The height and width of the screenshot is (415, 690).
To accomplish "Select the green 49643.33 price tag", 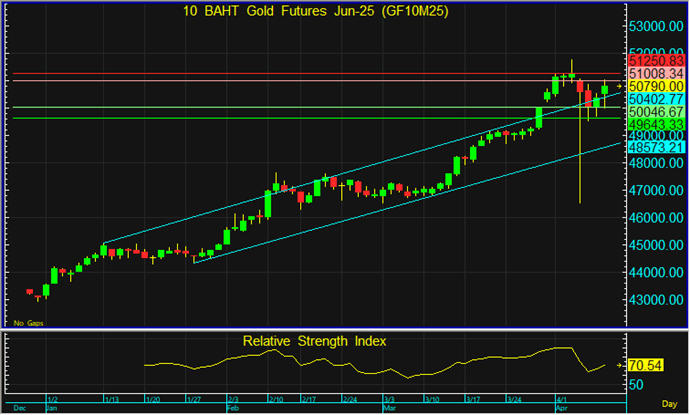I will tap(655, 125).
